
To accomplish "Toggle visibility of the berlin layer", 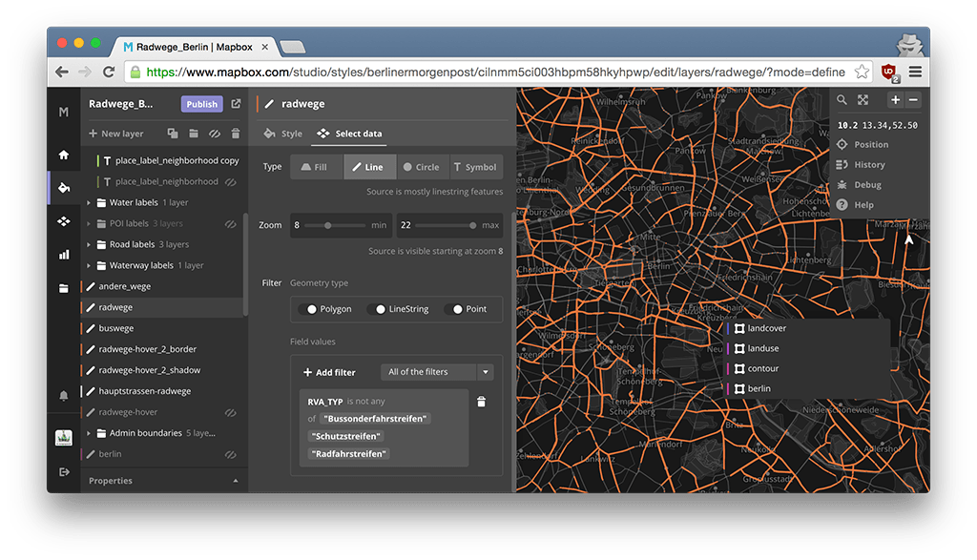I will click(x=231, y=453).
